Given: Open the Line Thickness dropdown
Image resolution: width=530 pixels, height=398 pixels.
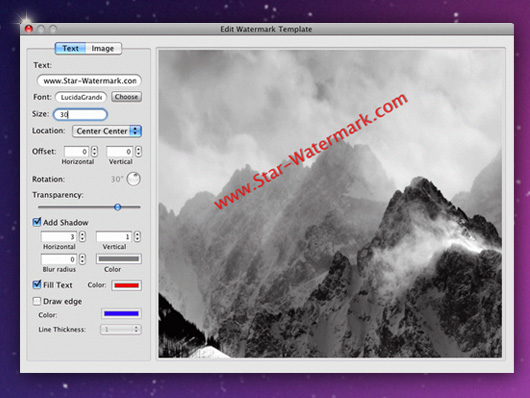Looking at the screenshot, I should tap(121, 329).
